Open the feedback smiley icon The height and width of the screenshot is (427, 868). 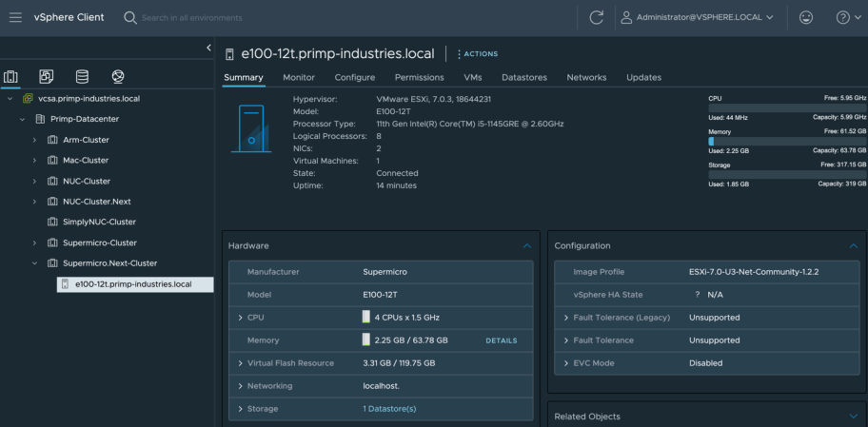[x=806, y=18]
